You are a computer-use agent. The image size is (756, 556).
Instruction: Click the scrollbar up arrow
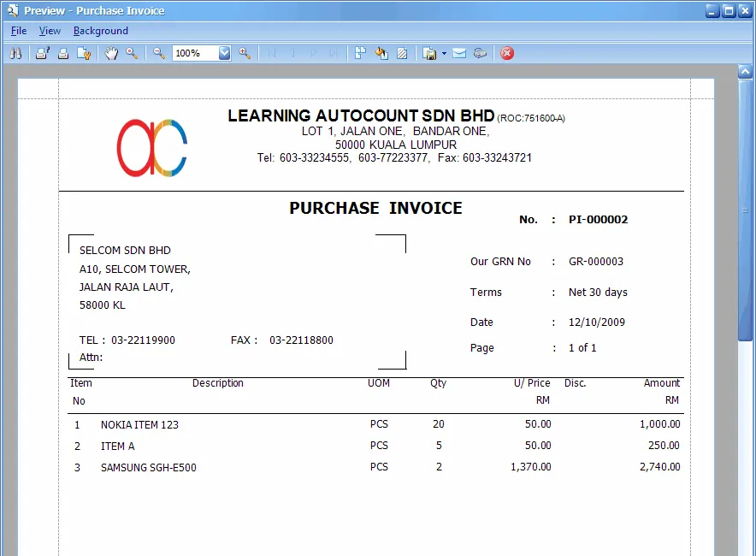point(746,72)
